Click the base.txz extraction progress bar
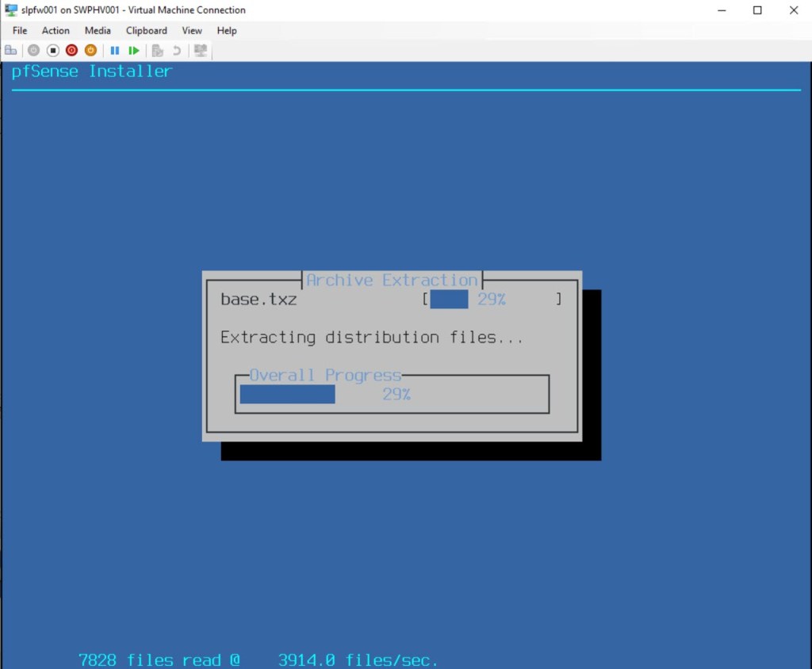The image size is (812, 669). [492, 299]
